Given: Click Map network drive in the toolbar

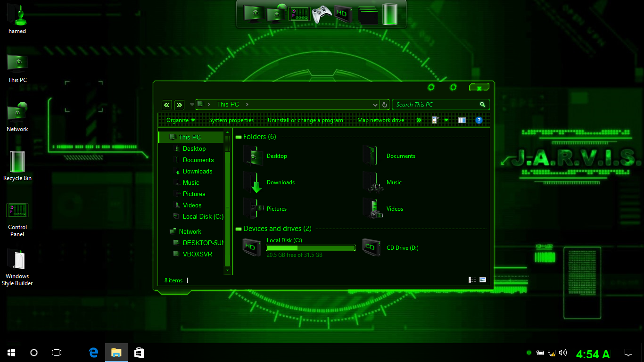Looking at the screenshot, I should coord(380,120).
